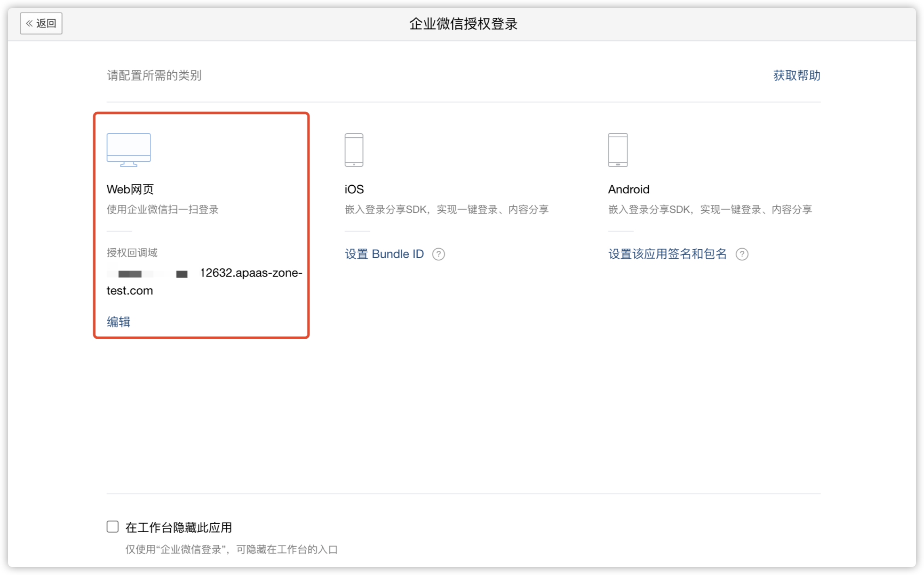This screenshot has width=924, height=575.
Task: Enable the 在工作台隐藏此应用 checkbox
Action: [x=113, y=527]
